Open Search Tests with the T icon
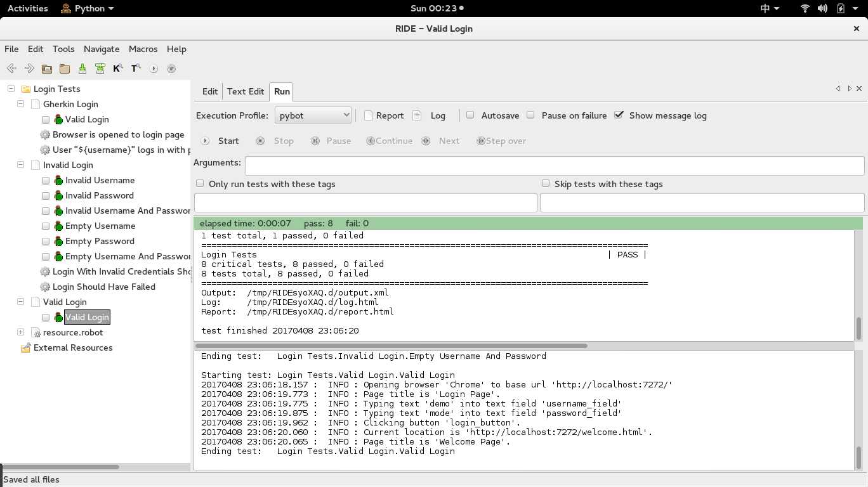Viewport: 868px width, 487px height. click(136, 68)
